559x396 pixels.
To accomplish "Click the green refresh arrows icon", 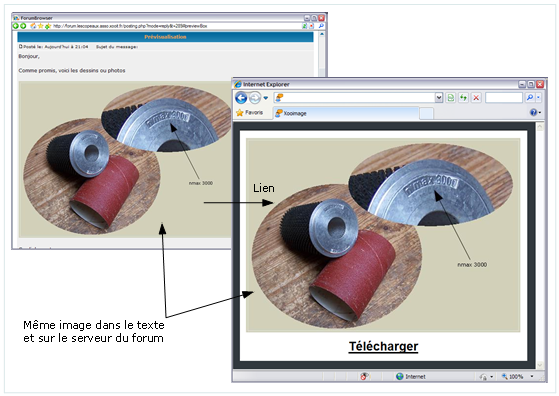I will coord(463,98).
